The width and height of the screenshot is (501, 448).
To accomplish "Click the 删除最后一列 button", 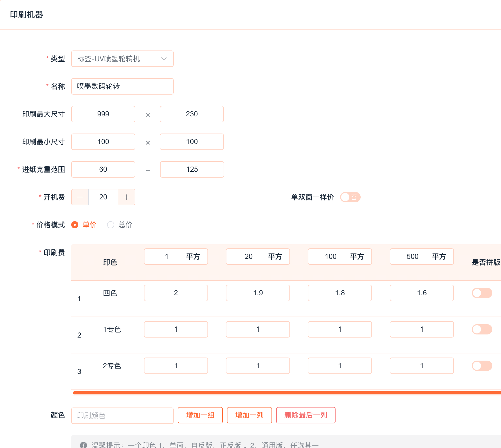I will click(306, 415).
